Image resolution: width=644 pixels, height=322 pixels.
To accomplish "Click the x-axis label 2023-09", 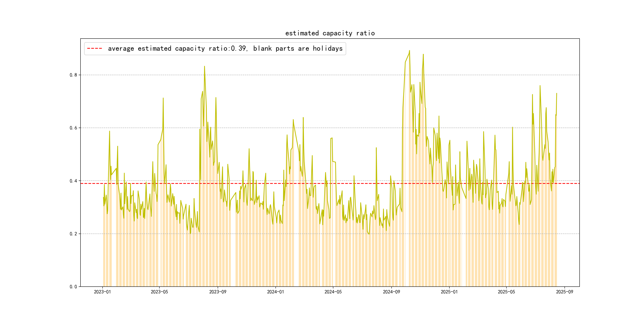I will tap(217, 292).
